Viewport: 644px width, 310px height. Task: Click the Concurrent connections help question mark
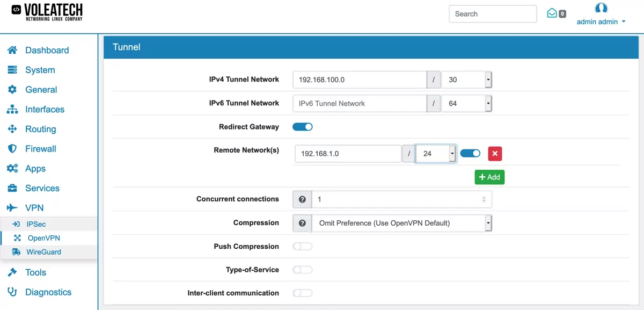[302, 199]
